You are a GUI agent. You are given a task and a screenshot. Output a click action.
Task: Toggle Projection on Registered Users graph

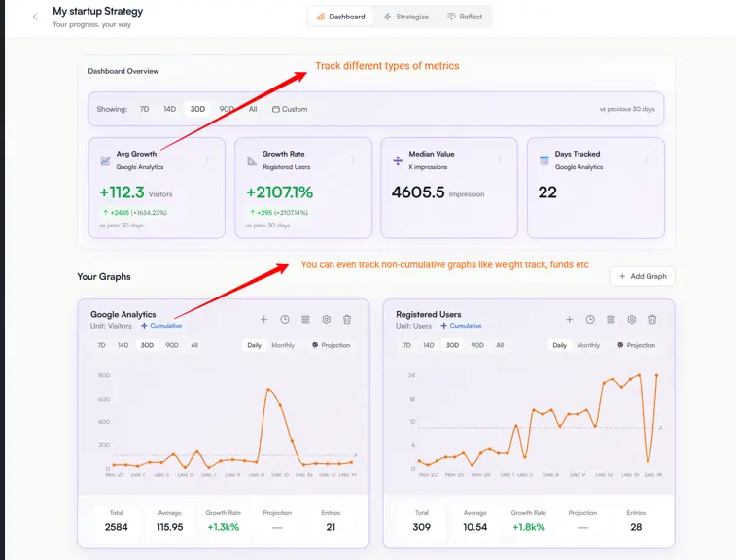point(636,345)
